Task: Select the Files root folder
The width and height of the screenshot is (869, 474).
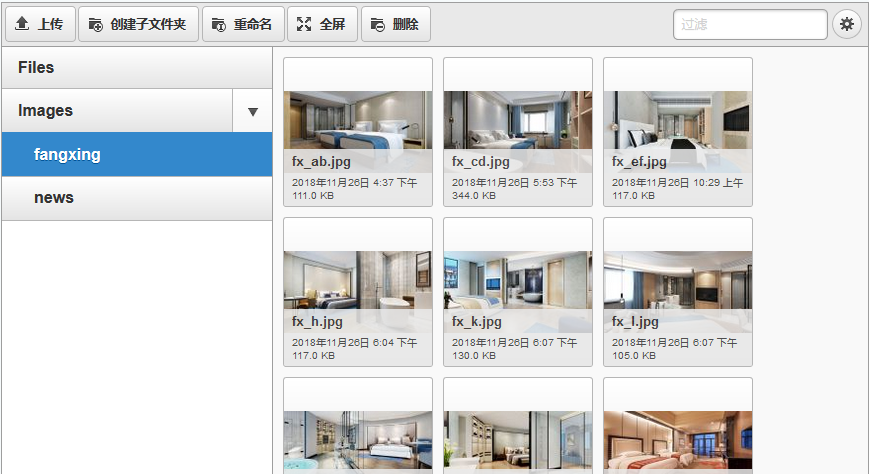Action: (136, 68)
